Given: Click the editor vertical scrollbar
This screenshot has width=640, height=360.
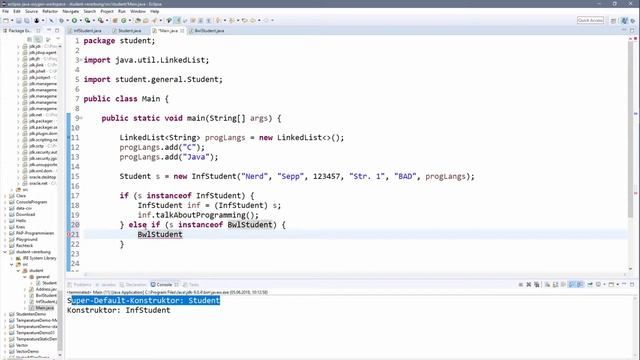Looking at the screenshot, I should [x=630, y=129].
